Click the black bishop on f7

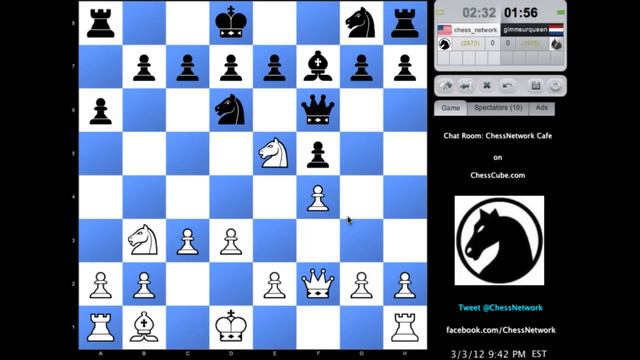pyautogui.click(x=318, y=67)
